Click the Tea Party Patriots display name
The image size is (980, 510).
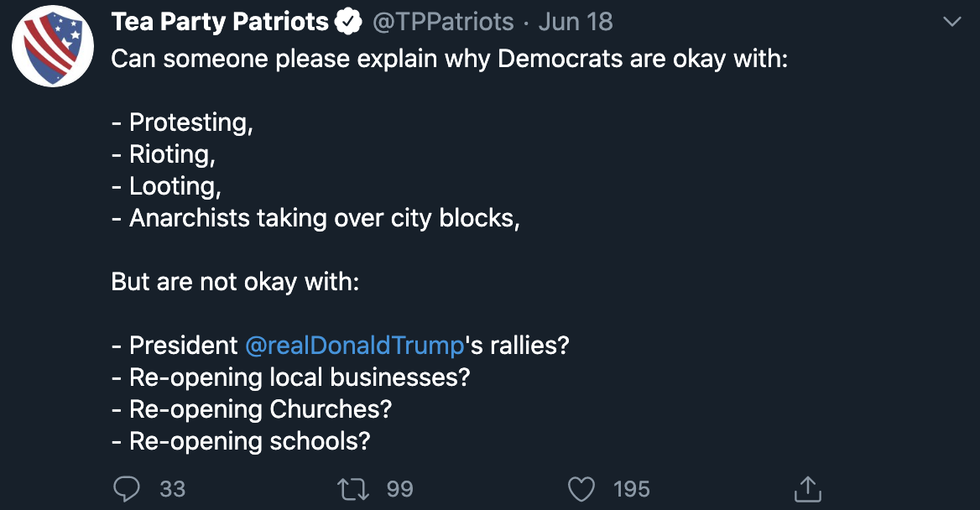click(x=219, y=22)
